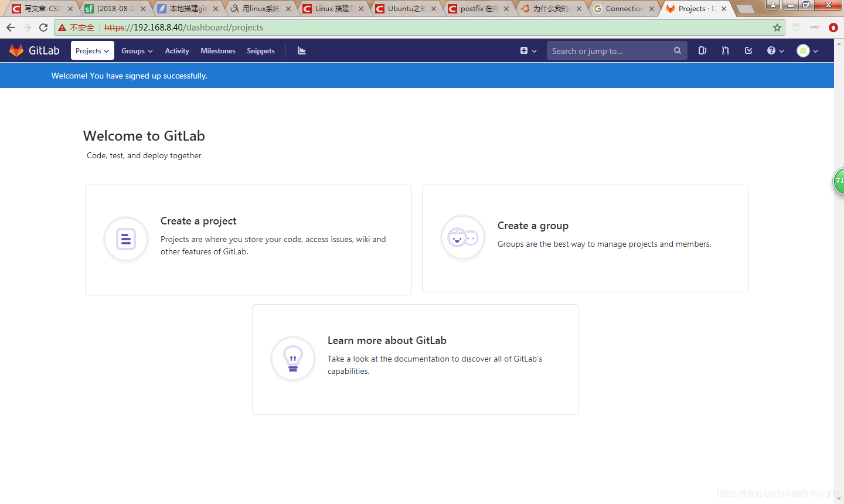Go to the Activity page
Screen dimensions: 844x504
(177, 51)
